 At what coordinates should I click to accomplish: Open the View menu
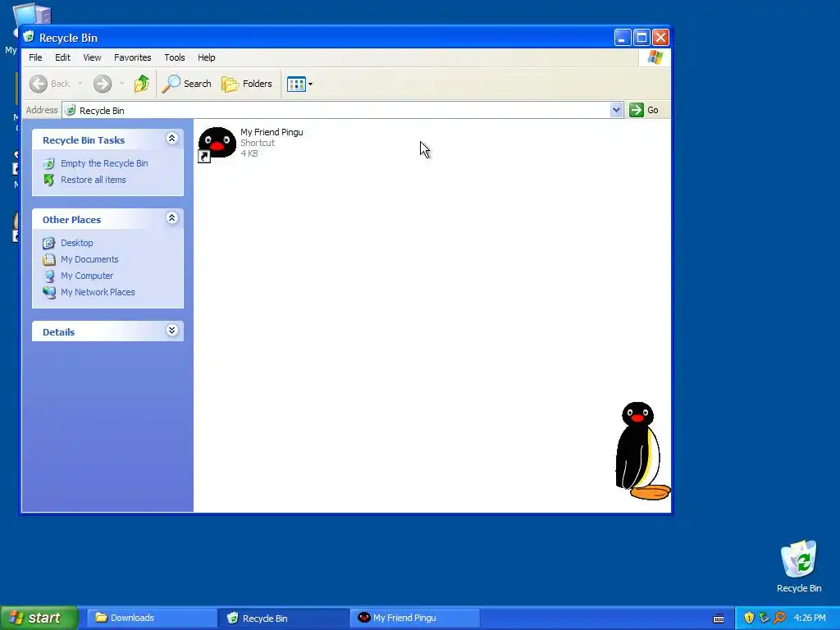point(92,57)
